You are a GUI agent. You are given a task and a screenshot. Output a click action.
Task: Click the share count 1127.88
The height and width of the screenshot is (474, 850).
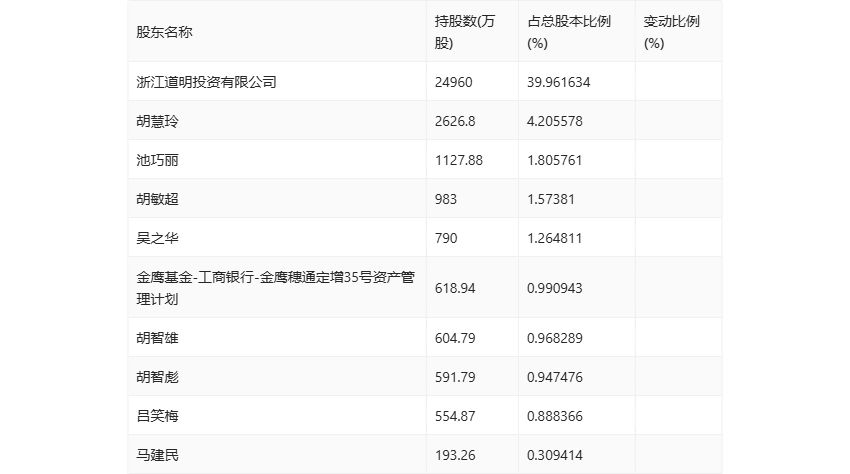coord(459,160)
